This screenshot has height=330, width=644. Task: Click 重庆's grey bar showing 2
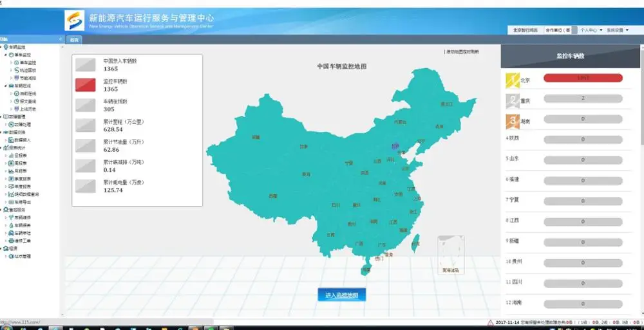click(x=583, y=98)
